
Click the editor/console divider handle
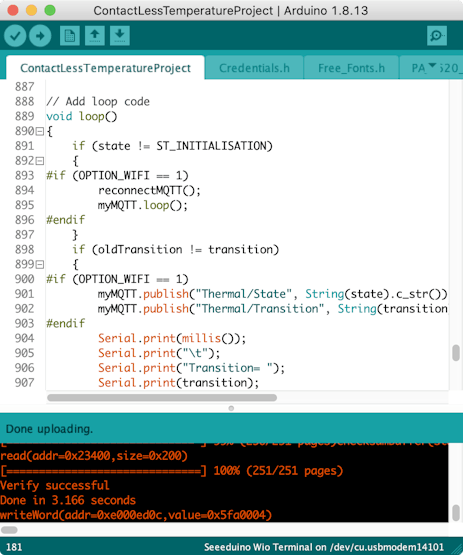(x=231, y=408)
